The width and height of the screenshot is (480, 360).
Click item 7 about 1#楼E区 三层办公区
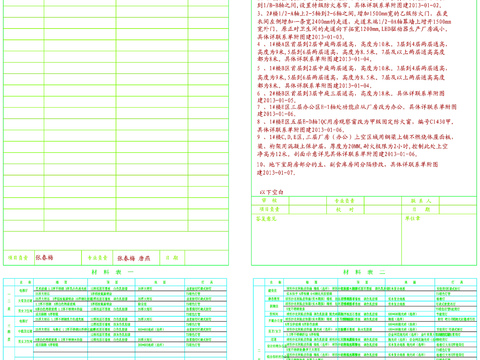click(357, 110)
